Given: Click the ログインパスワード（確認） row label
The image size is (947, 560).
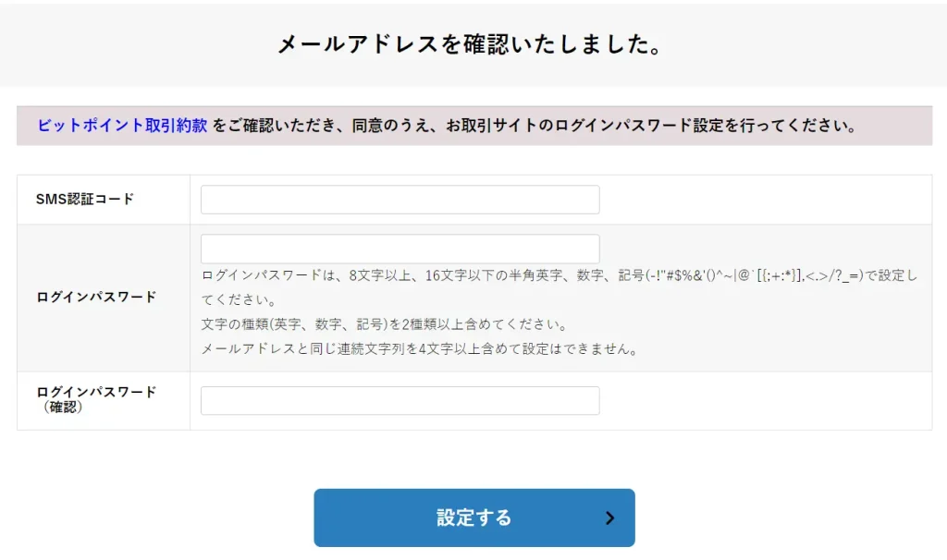Looking at the screenshot, I should [96, 392].
